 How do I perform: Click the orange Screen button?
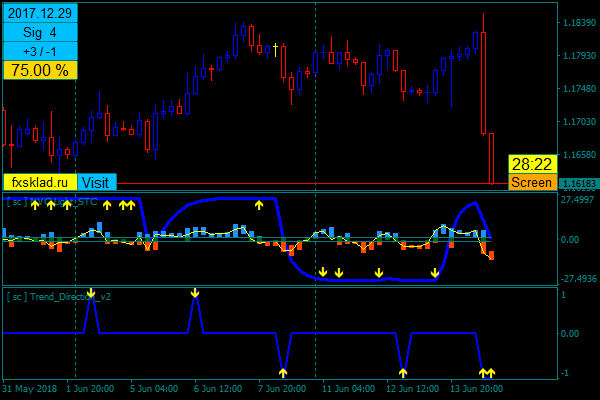532,182
